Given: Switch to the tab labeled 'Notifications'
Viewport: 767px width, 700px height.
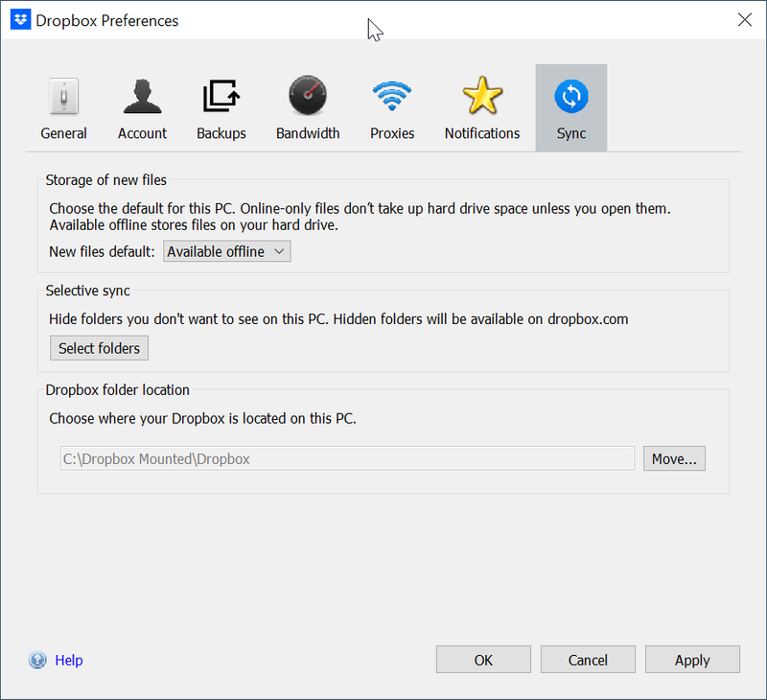Looking at the screenshot, I should 481,133.
